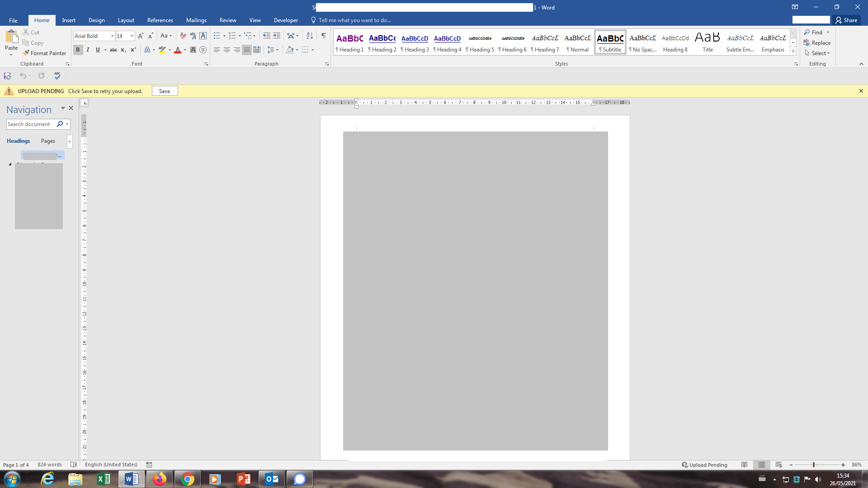This screenshot has height=488, width=868.
Task: Click the Format Painter tool
Action: point(44,53)
